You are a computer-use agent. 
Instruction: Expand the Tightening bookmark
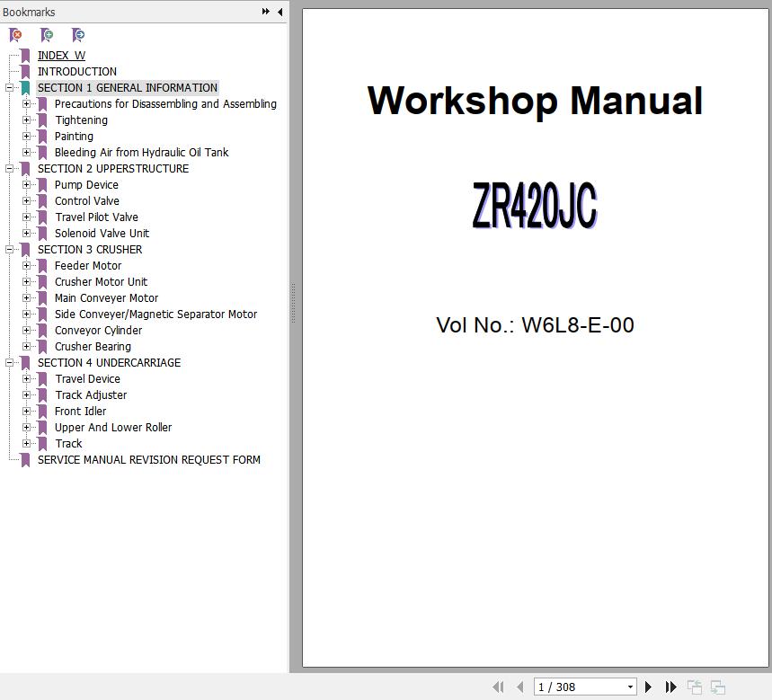(x=27, y=120)
